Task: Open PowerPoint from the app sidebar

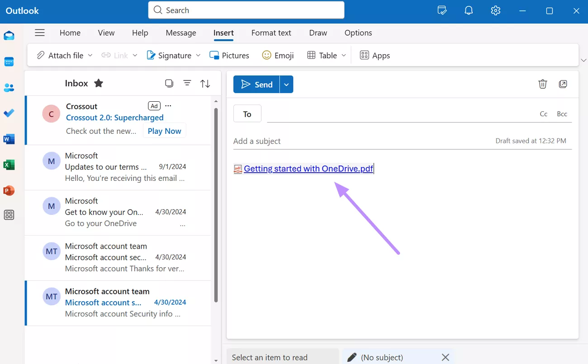Action: 9,190
